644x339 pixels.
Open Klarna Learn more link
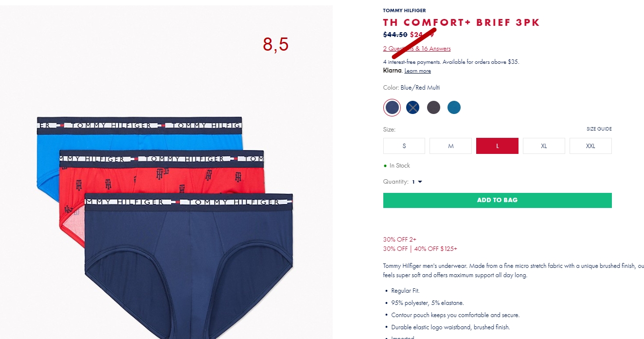[x=417, y=71]
